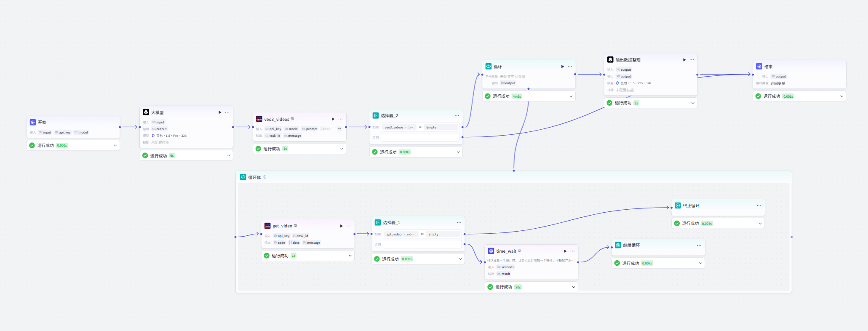Run the 循环 node using play icon
The image size is (868, 331).
point(563,67)
